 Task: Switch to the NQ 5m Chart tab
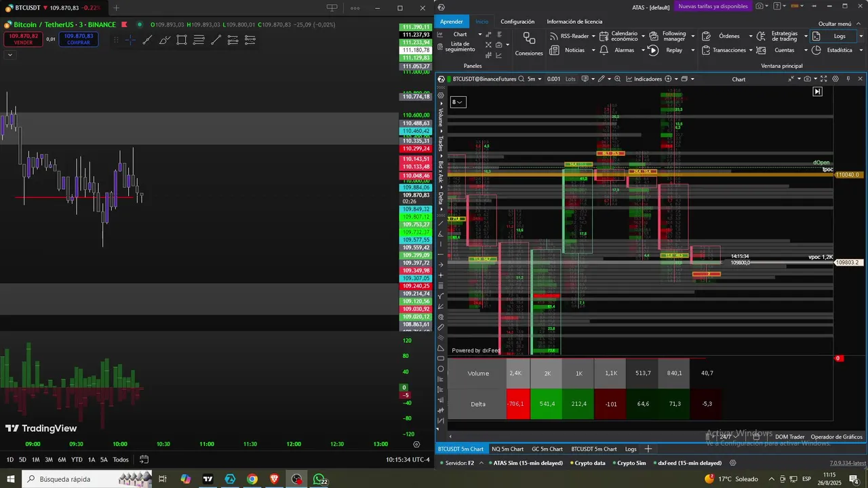point(507,449)
